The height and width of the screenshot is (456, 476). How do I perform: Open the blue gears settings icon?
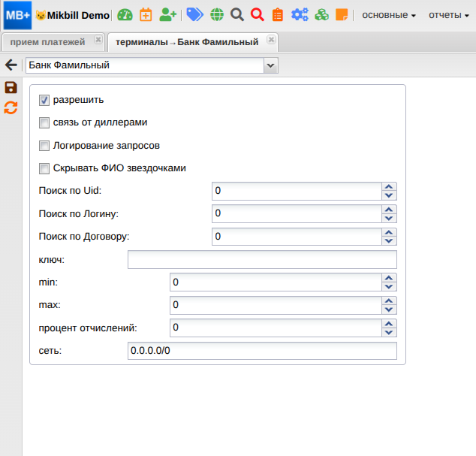(300, 14)
